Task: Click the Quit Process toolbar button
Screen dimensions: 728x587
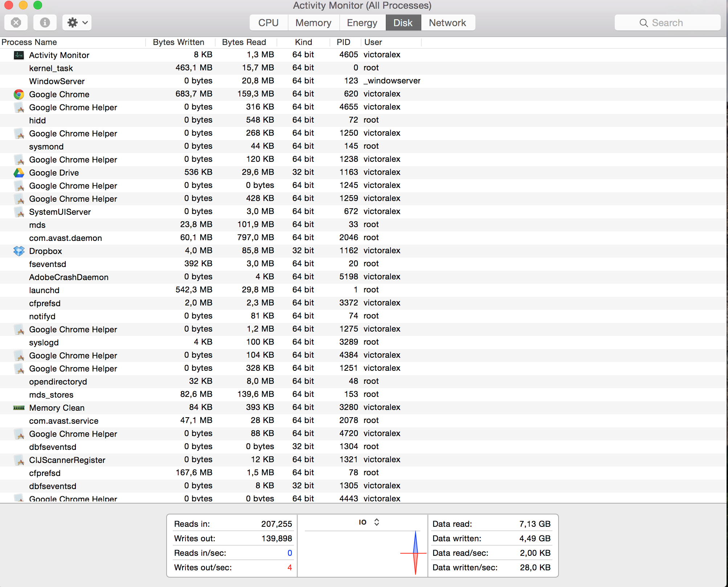Action: 16,23
